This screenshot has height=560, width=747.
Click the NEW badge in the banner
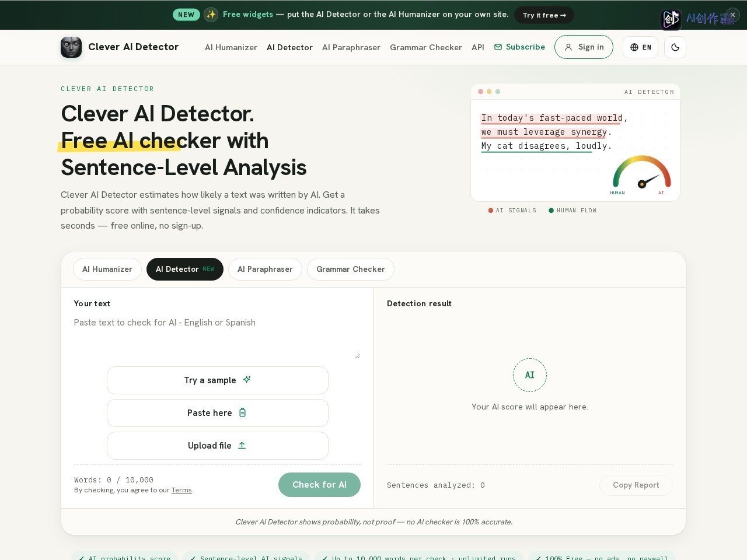[186, 15]
